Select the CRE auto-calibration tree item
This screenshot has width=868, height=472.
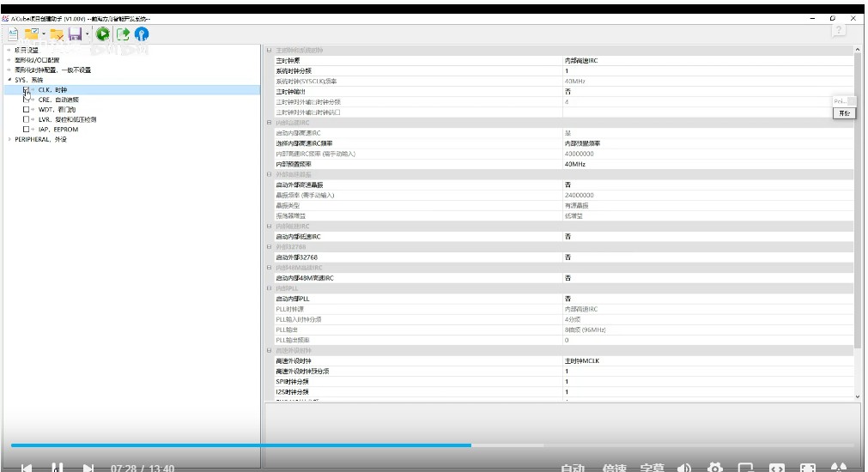click(x=58, y=100)
